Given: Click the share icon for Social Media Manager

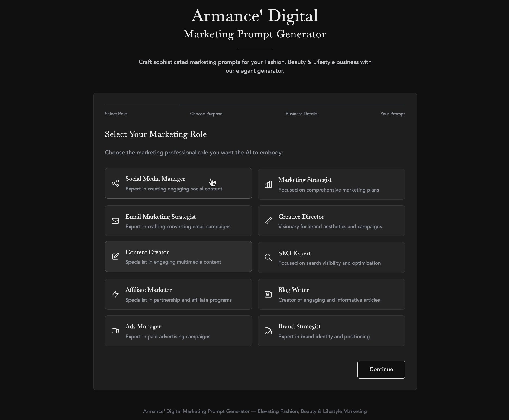Looking at the screenshot, I should pyautogui.click(x=115, y=183).
